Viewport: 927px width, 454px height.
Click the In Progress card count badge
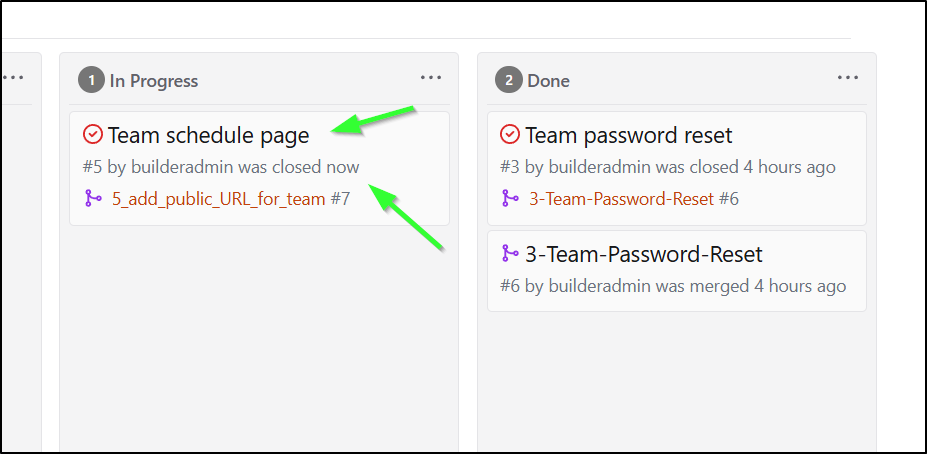click(x=92, y=80)
